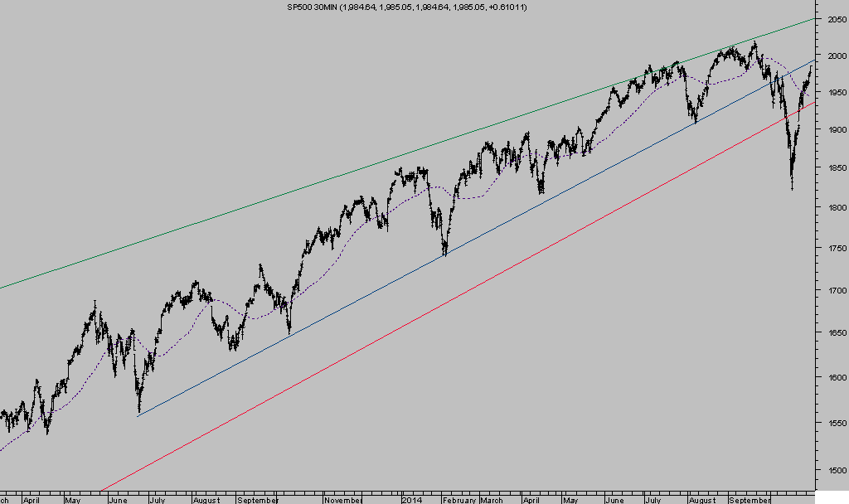Click the leftmost April label on time axis
The image size is (849, 504).
tap(32, 500)
